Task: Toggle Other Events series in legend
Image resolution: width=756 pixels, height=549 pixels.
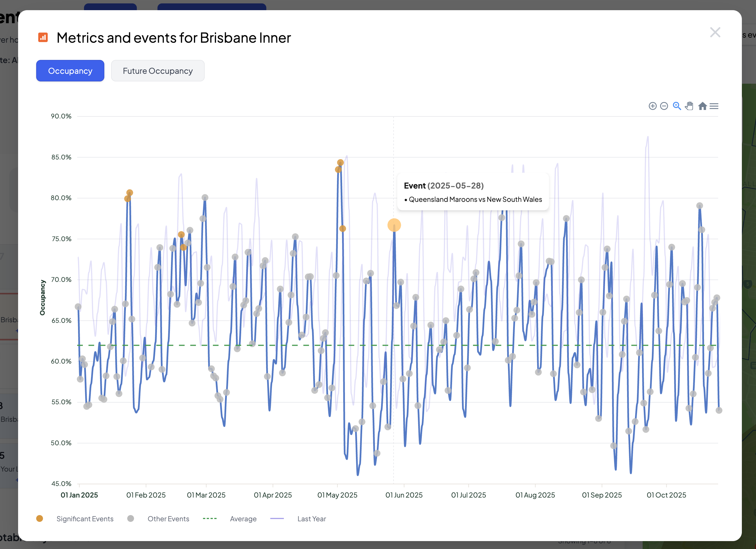Action: (168, 519)
